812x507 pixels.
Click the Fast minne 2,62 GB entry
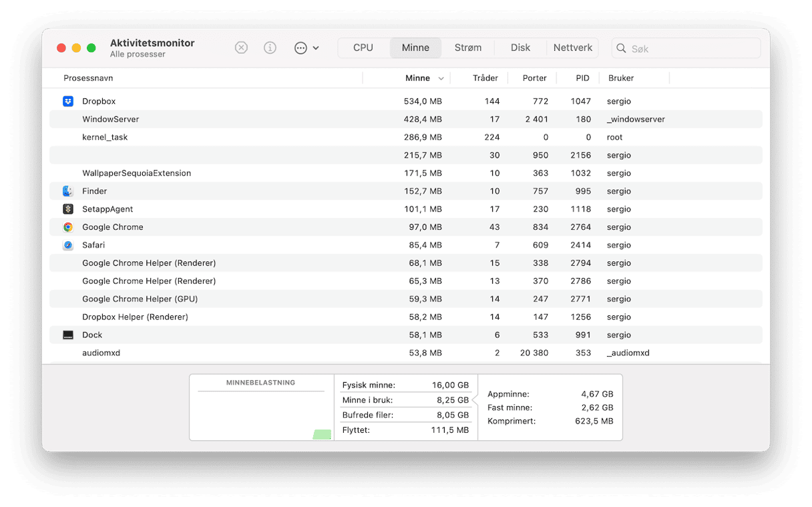click(x=550, y=407)
